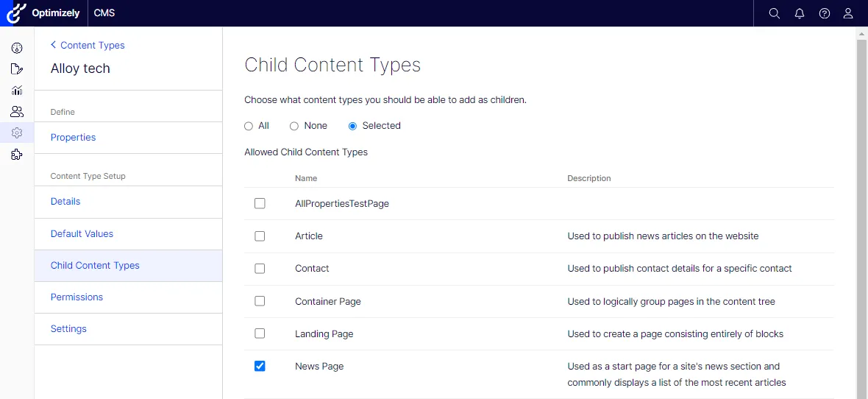Viewport: 868px width, 399px height.
Task: Click 'Used to publish news articles' description
Action: [664, 236]
